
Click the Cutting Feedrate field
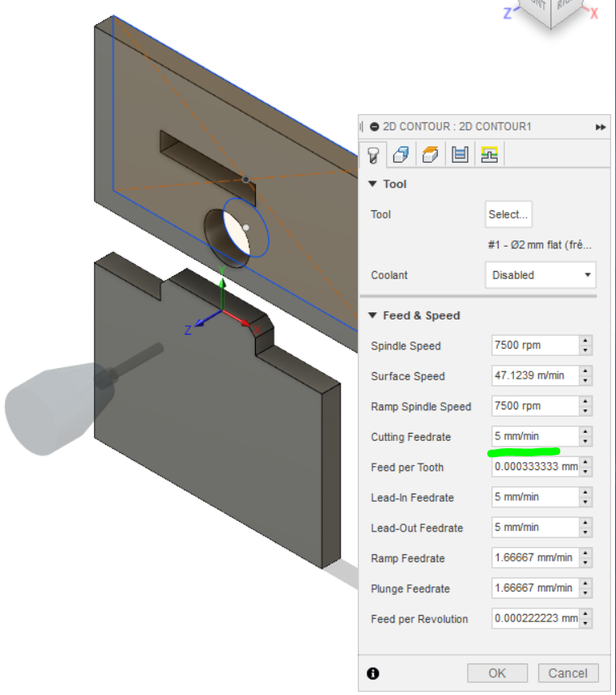[x=534, y=437]
